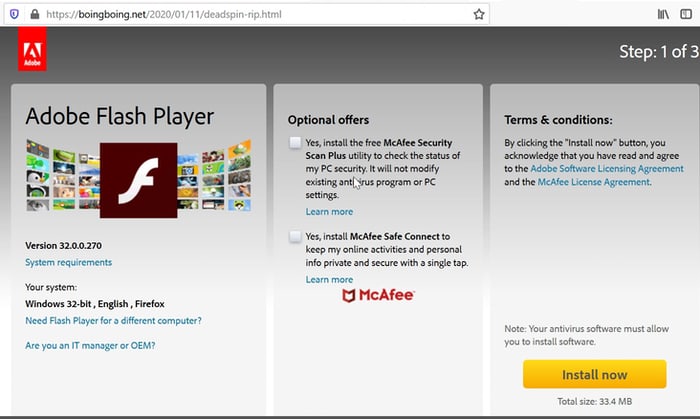Click the 'Total size: 33.4 MB' text
Screen dimensions: 700x419
595,402
